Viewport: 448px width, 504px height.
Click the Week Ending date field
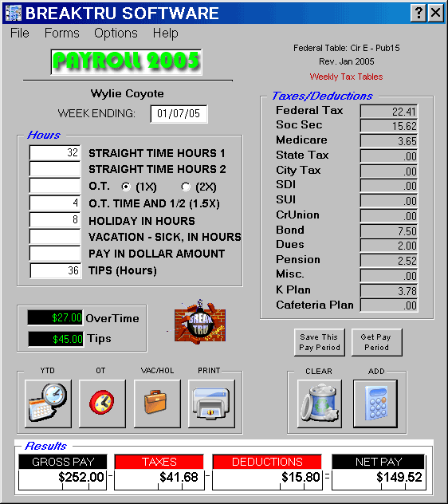coord(179,114)
